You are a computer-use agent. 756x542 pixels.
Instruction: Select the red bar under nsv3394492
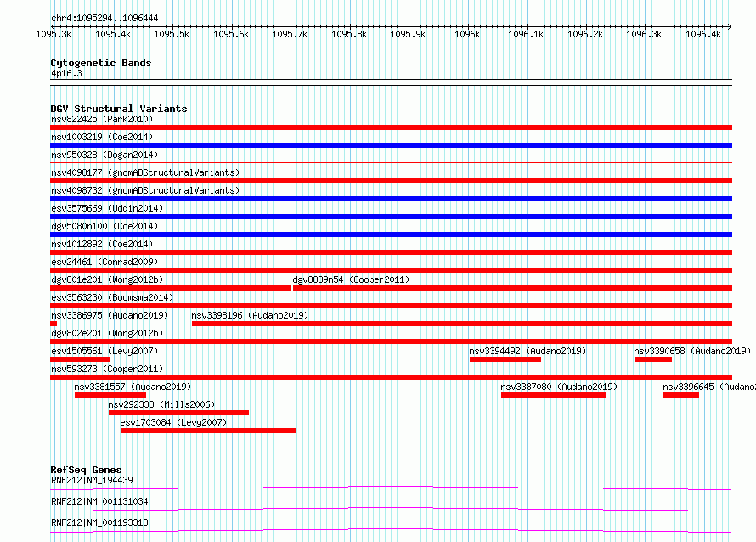[505, 359]
